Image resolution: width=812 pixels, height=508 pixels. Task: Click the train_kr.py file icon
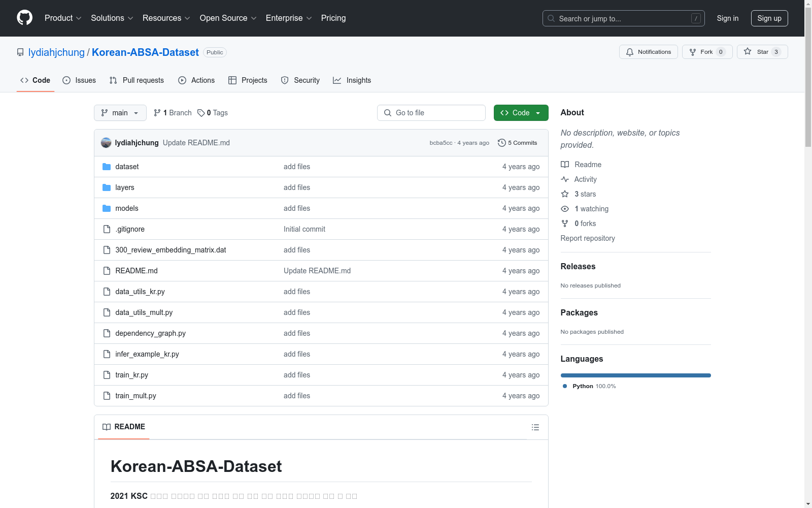pos(107,375)
